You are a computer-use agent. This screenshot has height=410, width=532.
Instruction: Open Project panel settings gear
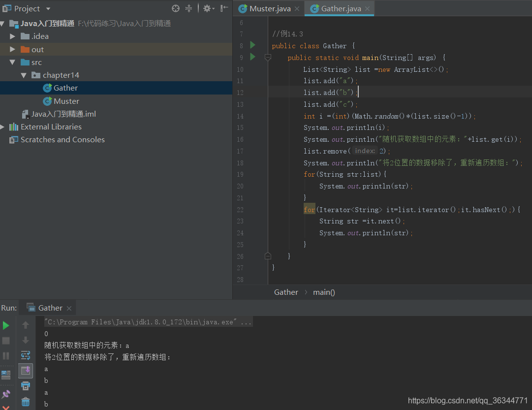tap(208, 8)
